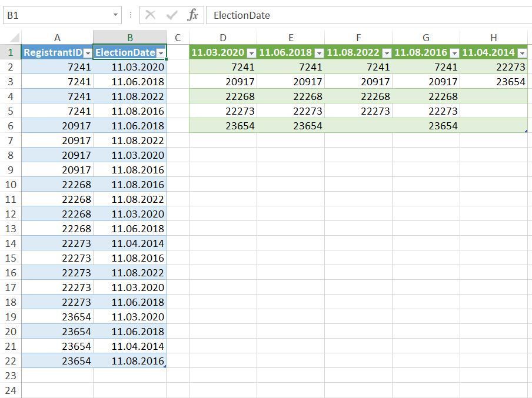Click cell B2 containing 11.03.2020

[x=130, y=67]
